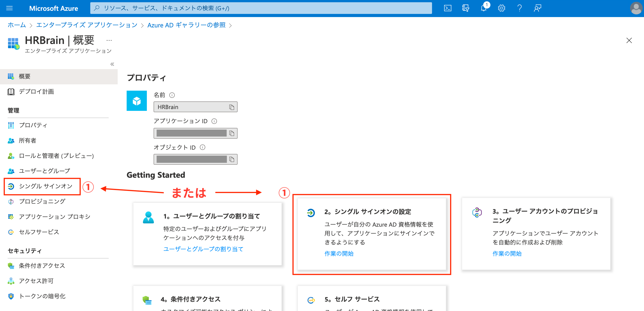Click the オブジェクト ID field
The width and height of the screenshot is (644, 311).
pos(195,159)
